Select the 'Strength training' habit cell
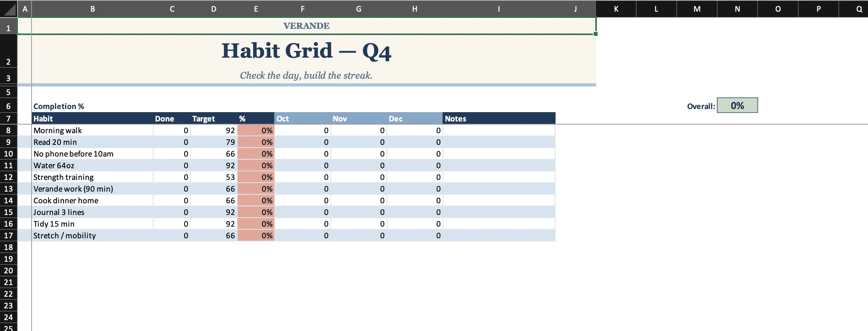Screen dimensions: 868x331 pos(93,177)
